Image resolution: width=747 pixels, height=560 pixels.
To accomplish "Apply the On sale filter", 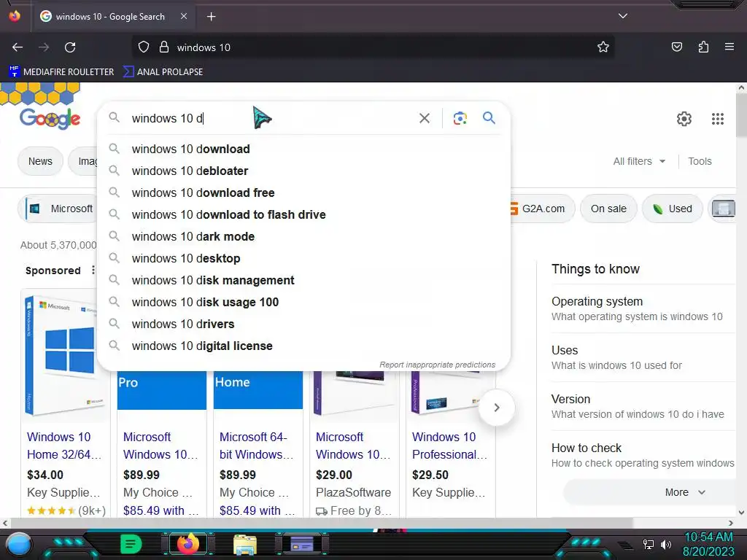I will click(608, 209).
